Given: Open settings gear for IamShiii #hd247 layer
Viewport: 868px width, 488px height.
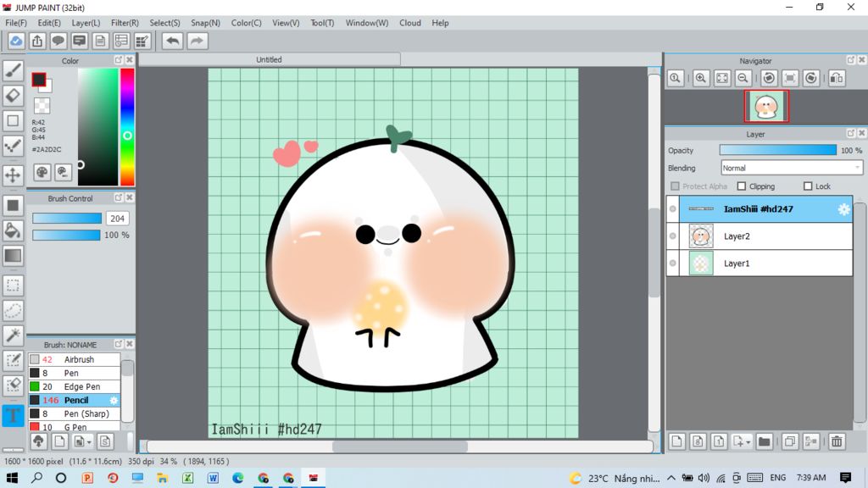Looking at the screenshot, I should tap(843, 209).
